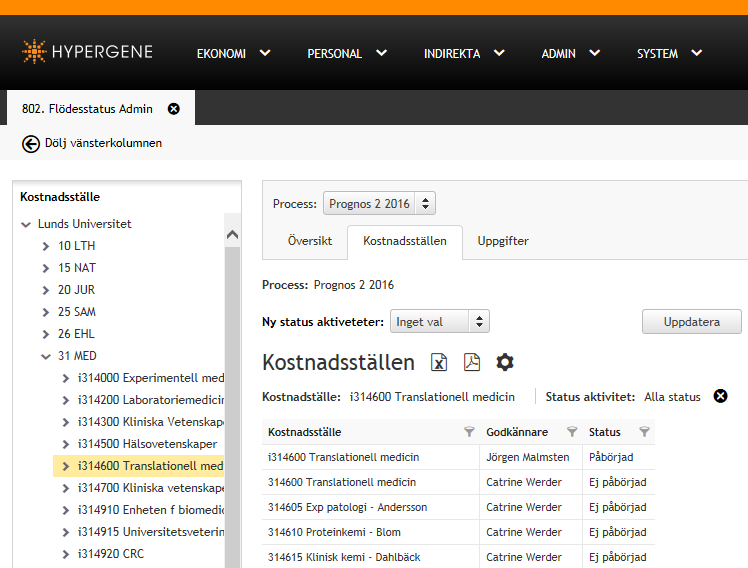Expand i314915 Universitetsveterinär node
Screen dimensions: 748x568
coord(66,532)
